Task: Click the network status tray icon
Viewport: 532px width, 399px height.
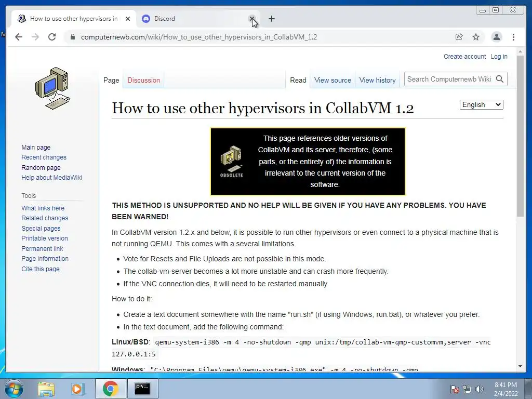Action: [467, 389]
